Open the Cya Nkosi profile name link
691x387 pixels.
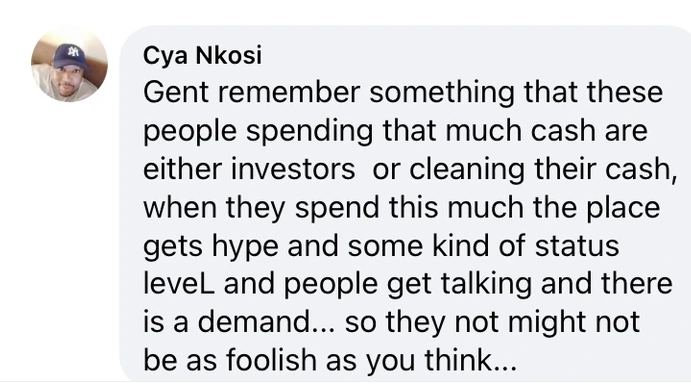coord(202,56)
